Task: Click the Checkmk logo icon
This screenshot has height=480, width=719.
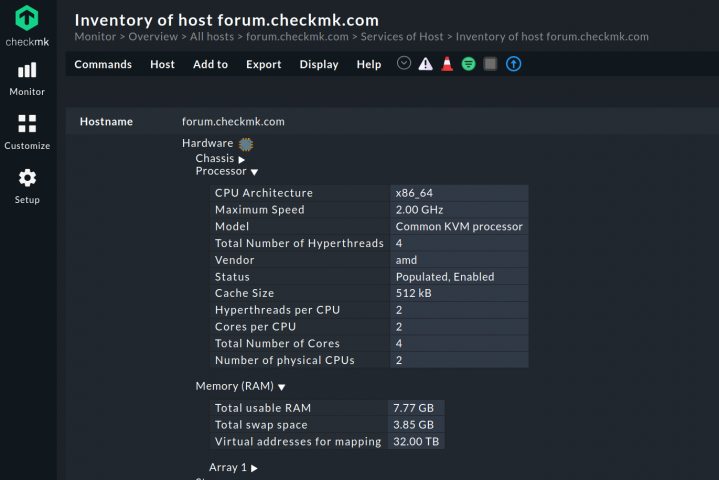Action: point(27,18)
